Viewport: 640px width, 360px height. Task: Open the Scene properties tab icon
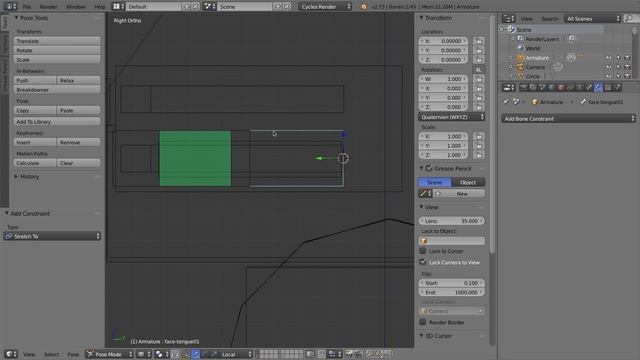(x=542, y=87)
